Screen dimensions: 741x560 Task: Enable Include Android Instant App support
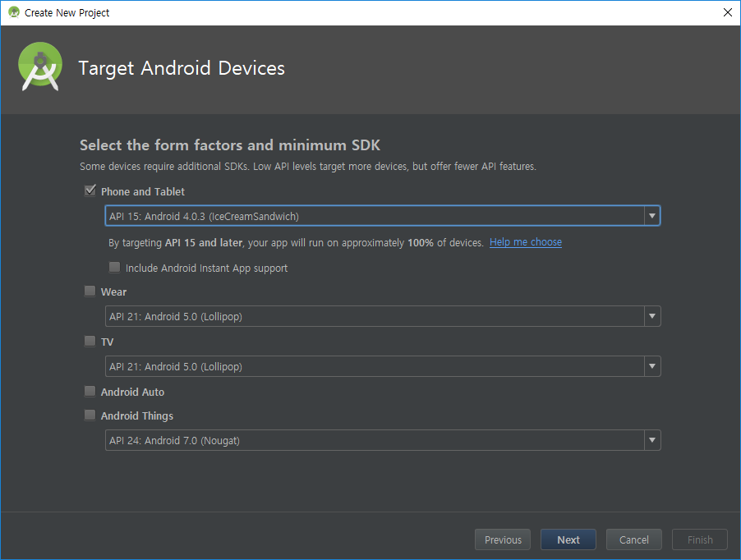point(115,268)
